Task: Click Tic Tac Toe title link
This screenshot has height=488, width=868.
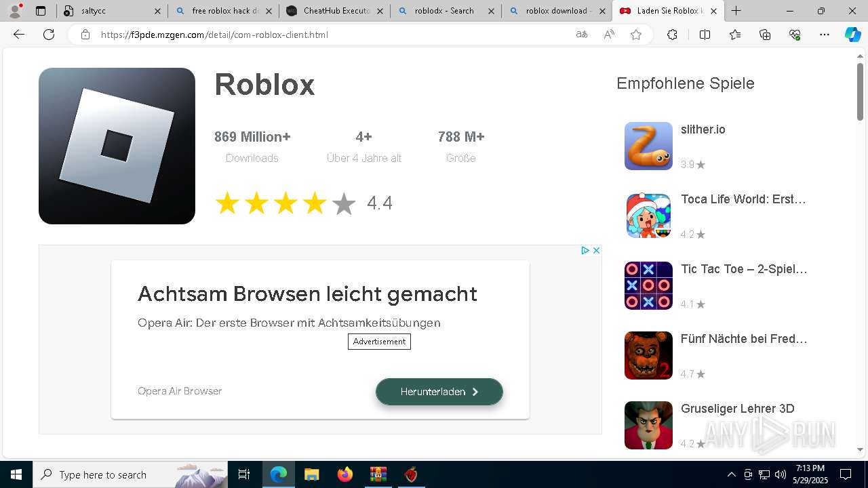Action: (x=744, y=269)
